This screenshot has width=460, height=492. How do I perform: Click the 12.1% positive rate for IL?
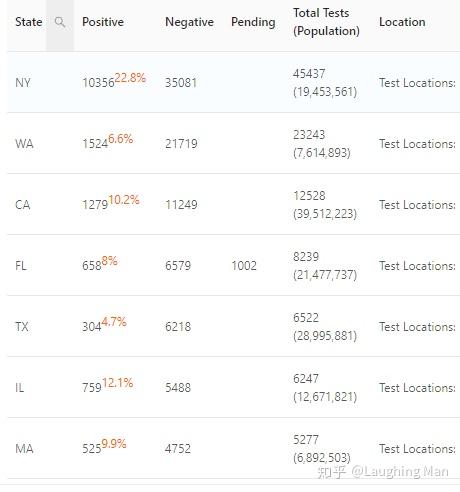tap(118, 383)
